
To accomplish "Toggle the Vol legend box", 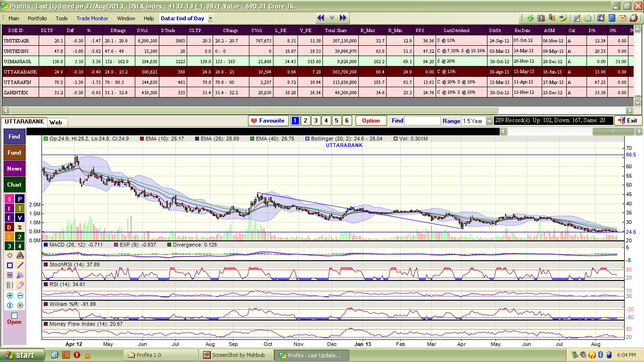I will pyautogui.click(x=395, y=139).
